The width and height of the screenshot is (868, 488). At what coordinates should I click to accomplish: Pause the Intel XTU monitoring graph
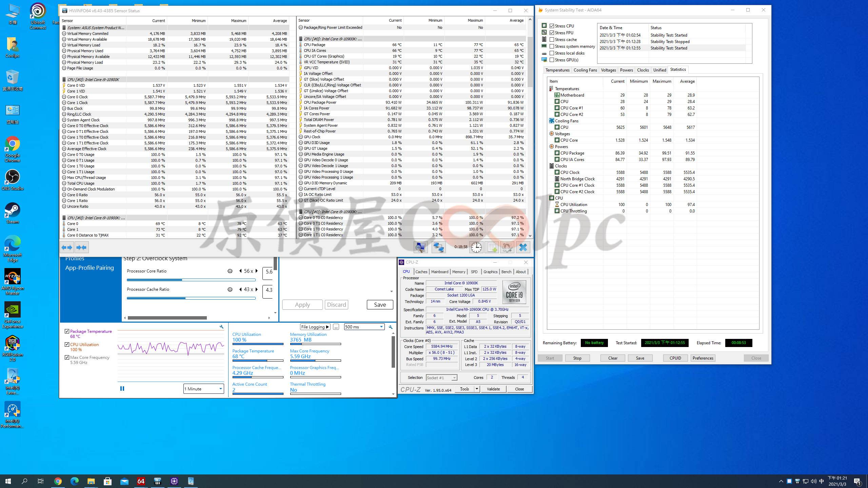[x=122, y=389]
